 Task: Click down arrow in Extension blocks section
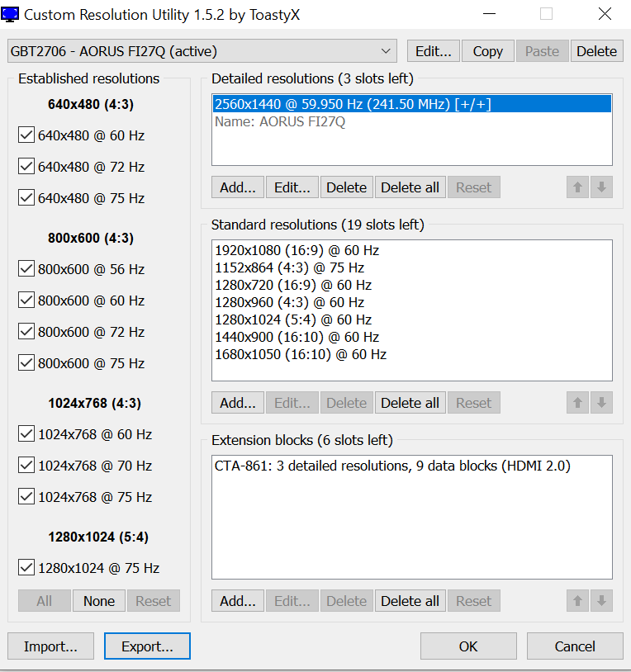601,601
